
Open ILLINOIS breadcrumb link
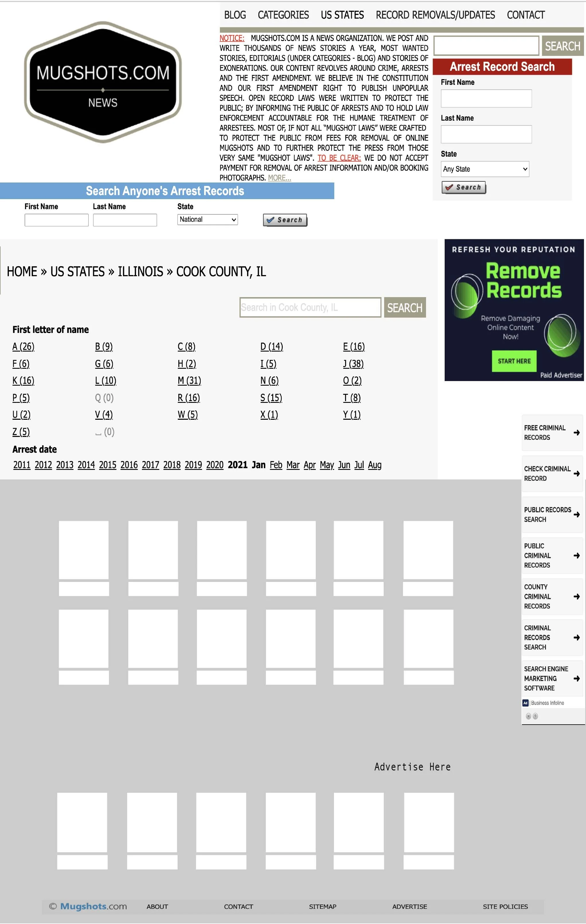pyautogui.click(x=140, y=272)
